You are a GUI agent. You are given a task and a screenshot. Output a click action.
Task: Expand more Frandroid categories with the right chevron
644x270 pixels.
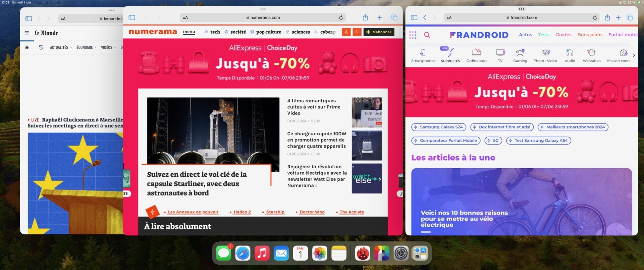634,55
